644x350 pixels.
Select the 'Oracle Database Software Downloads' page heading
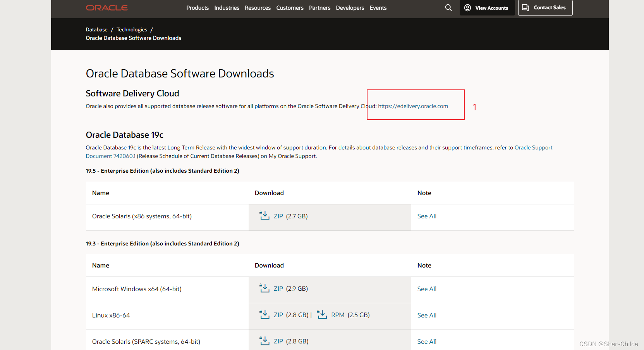click(x=180, y=74)
